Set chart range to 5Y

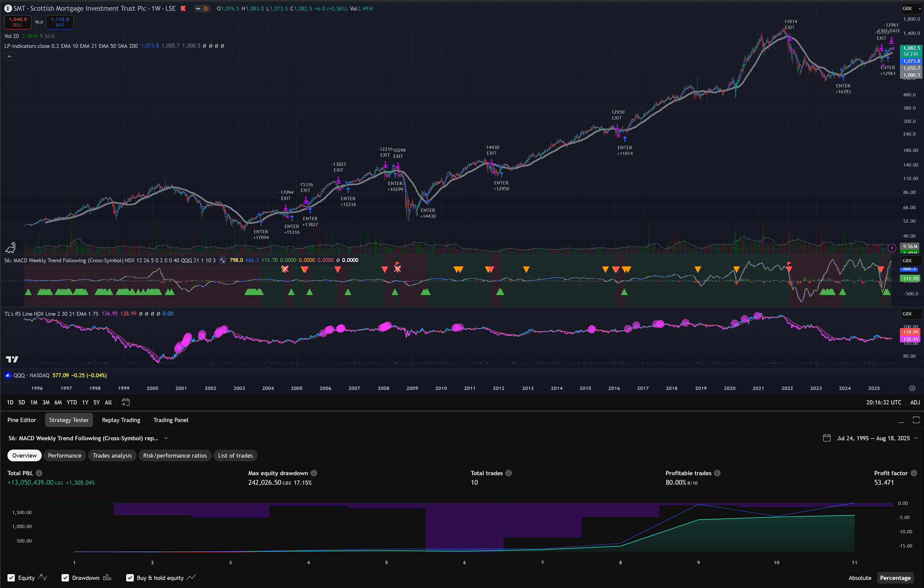point(96,402)
